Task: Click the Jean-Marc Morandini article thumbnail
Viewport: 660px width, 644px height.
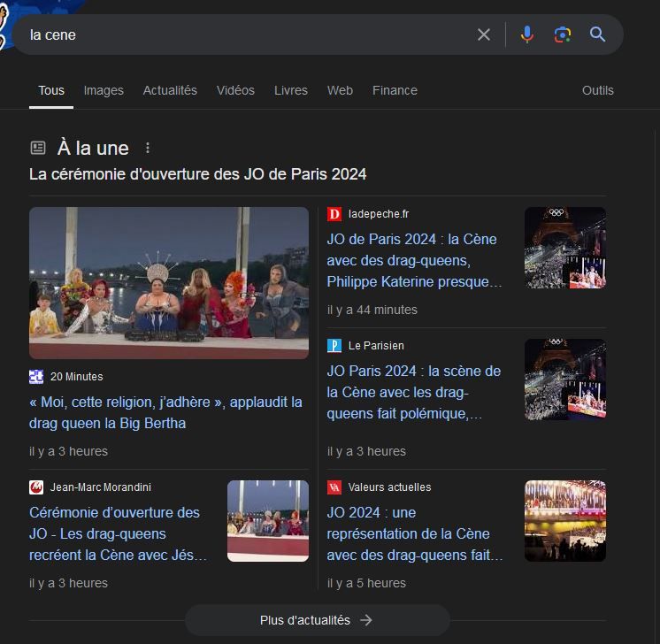Action: pyautogui.click(x=268, y=521)
